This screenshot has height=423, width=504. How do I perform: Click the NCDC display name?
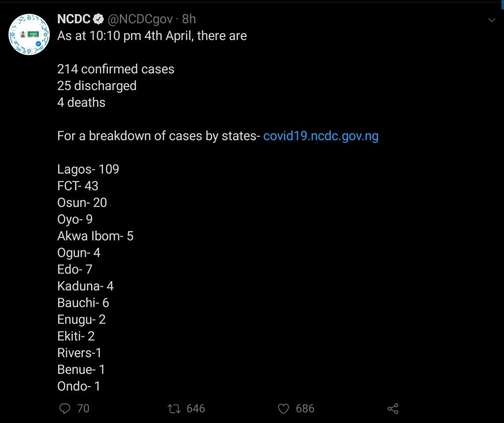(x=74, y=19)
